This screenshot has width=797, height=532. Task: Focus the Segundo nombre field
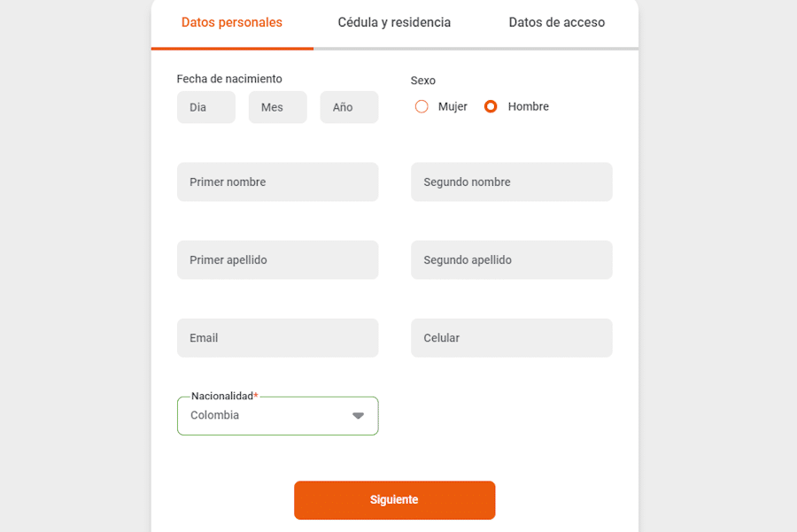click(x=511, y=181)
